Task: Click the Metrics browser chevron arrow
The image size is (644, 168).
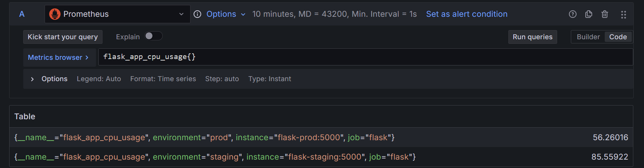Action: (x=87, y=58)
